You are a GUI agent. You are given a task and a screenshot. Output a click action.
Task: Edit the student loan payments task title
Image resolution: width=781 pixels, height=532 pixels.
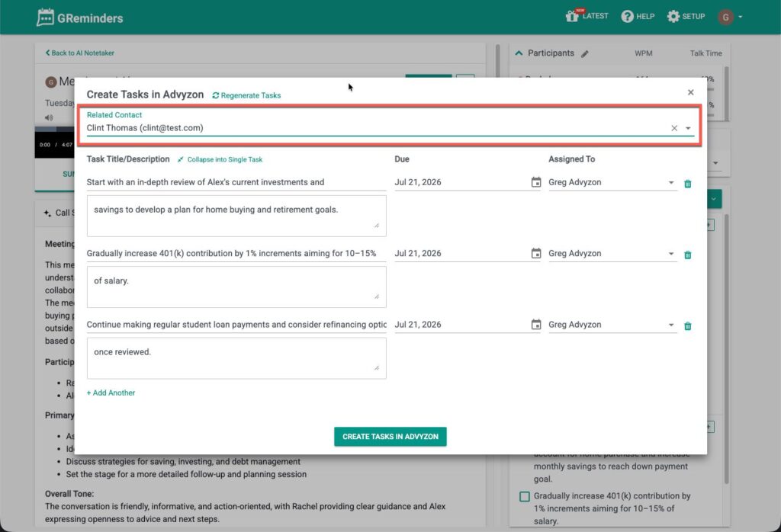tap(236, 325)
